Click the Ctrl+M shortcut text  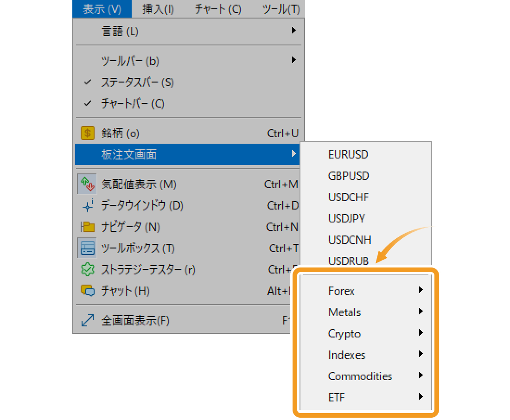click(281, 184)
